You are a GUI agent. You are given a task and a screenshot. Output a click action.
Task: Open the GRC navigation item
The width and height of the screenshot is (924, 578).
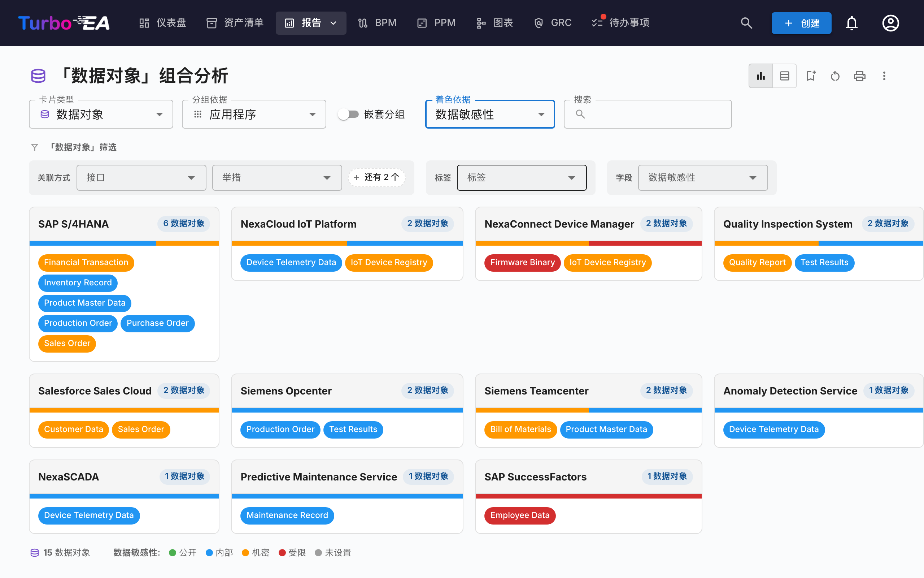pos(553,23)
